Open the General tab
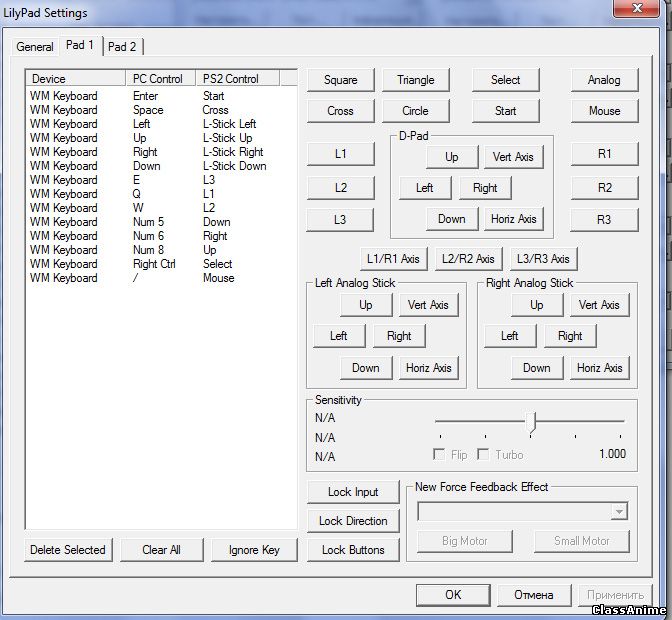The width and height of the screenshot is (672, 620). coord(35,47)
